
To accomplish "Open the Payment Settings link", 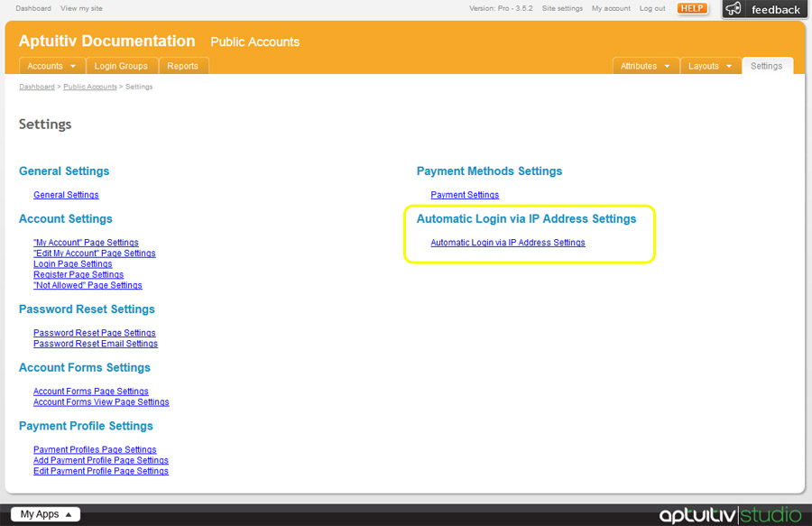I will 465,195.
